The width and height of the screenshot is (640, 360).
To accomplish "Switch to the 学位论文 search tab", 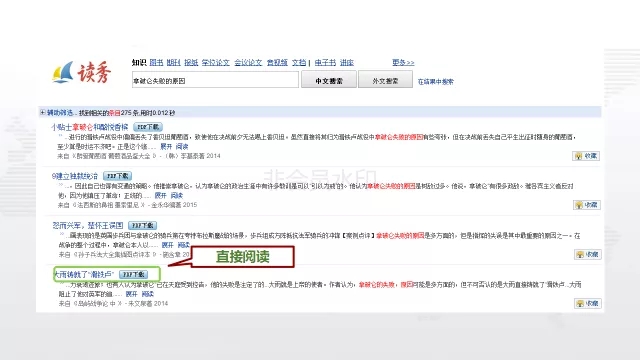I will point(216,62).
